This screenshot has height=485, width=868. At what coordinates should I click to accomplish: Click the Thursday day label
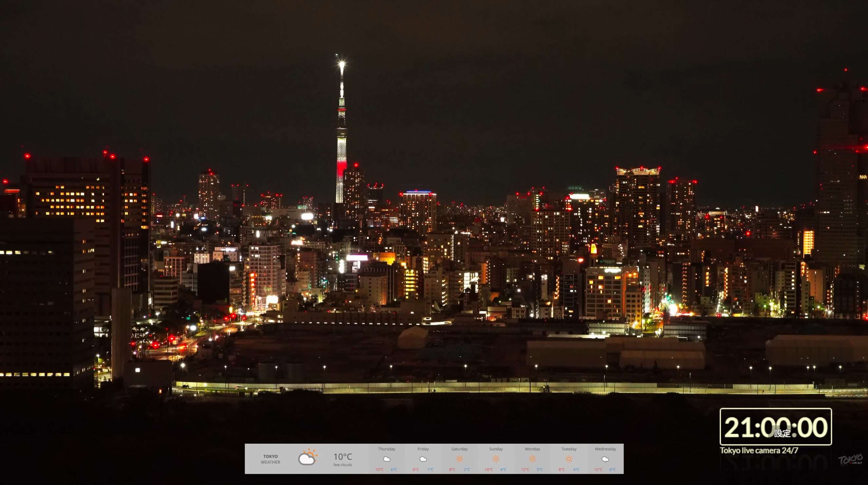point(387,449)
